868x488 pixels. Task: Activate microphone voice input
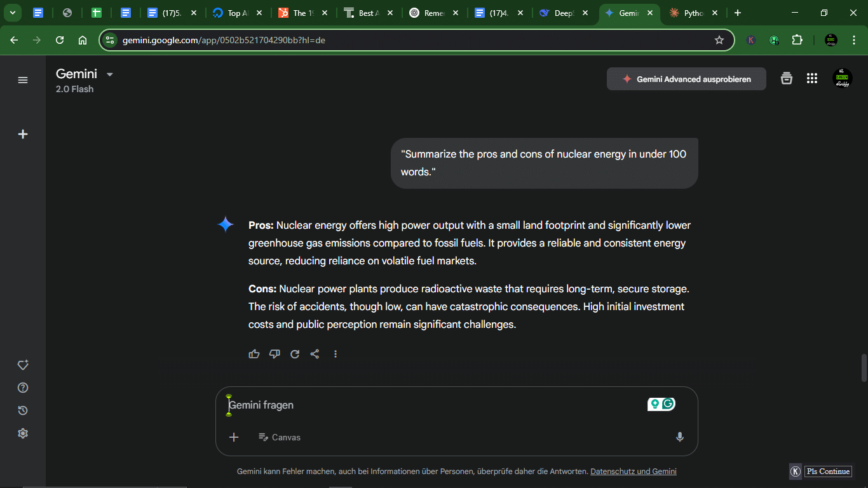tap(680, 437)
